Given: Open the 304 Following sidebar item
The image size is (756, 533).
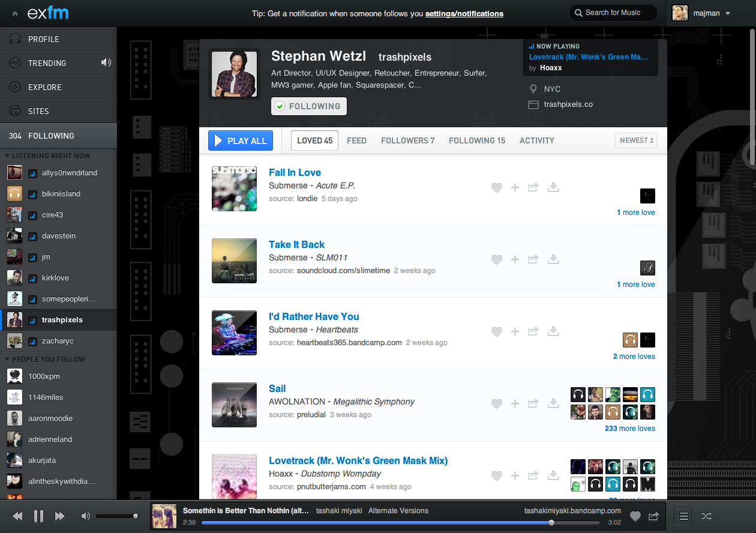Looking at the screenshot, I should click(58, 136).
